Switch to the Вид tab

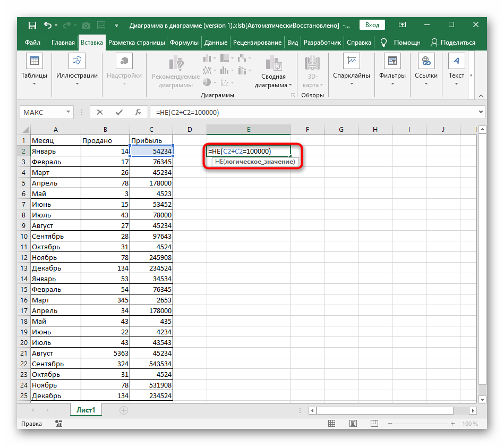coord(293,43)
